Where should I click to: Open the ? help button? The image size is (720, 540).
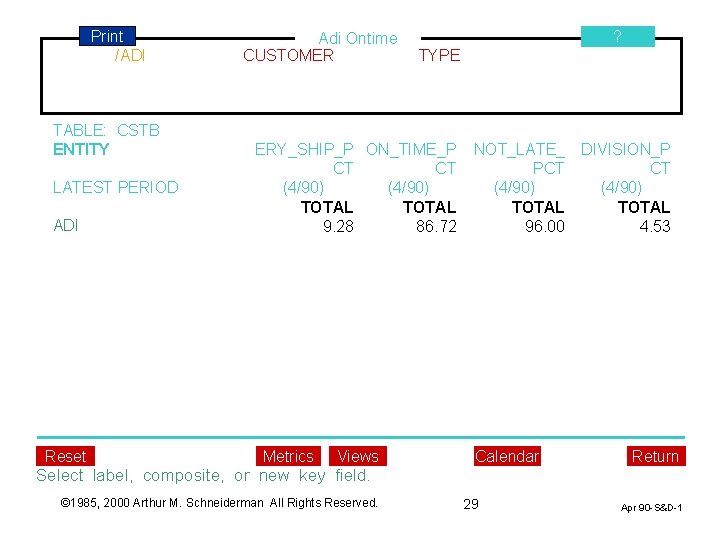coord(618,36)
